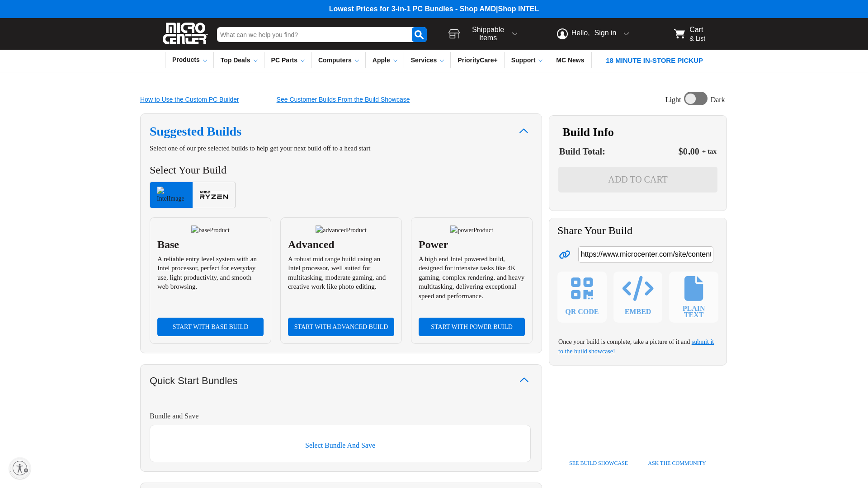This screenshot has width=868, height=488.
Task: Click the build share URL field
Action: pyautogui.click(x=646, y=254)
